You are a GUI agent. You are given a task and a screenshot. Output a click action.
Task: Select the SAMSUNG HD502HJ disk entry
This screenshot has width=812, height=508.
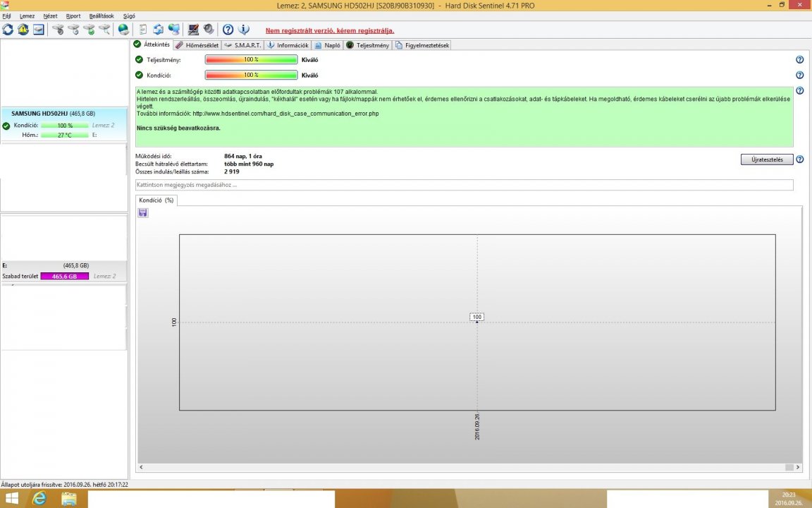[64, 124]
